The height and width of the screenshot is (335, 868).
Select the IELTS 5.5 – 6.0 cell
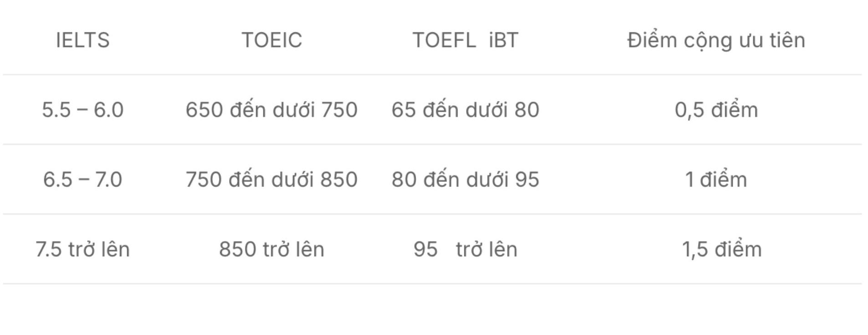[x=82, y=110]
